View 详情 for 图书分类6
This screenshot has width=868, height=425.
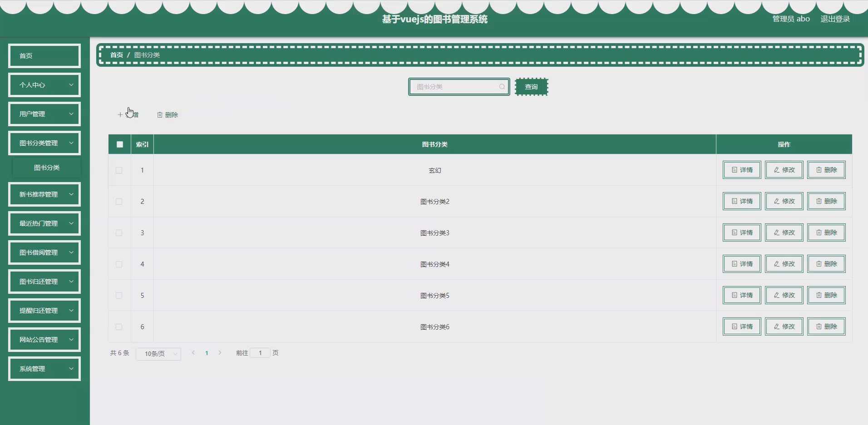coord(742,326)
